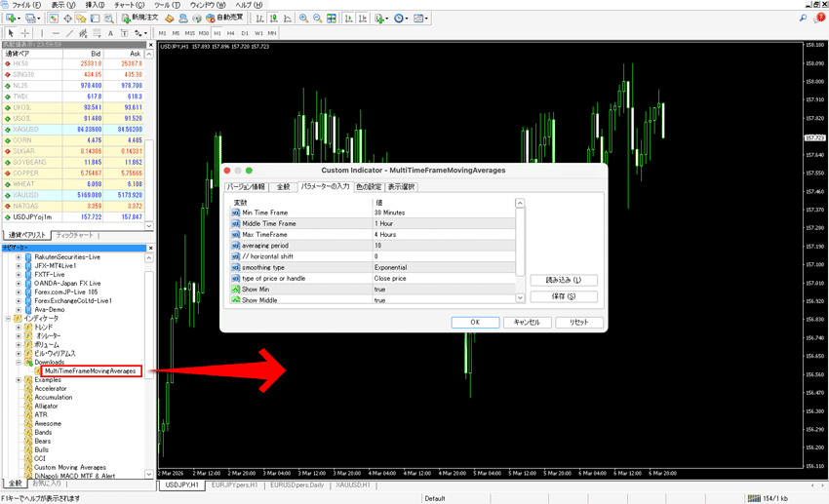Click the リセット button
This screenshot has width=829, height=504.
pos(578,322)
